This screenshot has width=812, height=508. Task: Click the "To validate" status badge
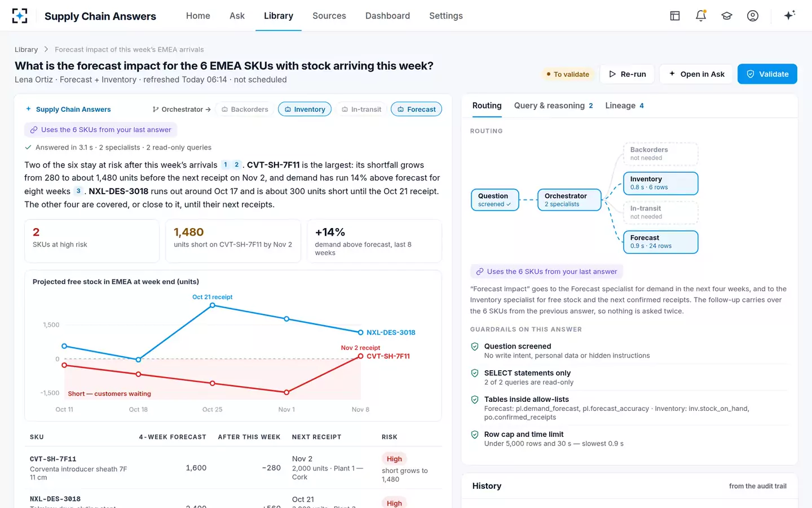click(x=567, y=74)
